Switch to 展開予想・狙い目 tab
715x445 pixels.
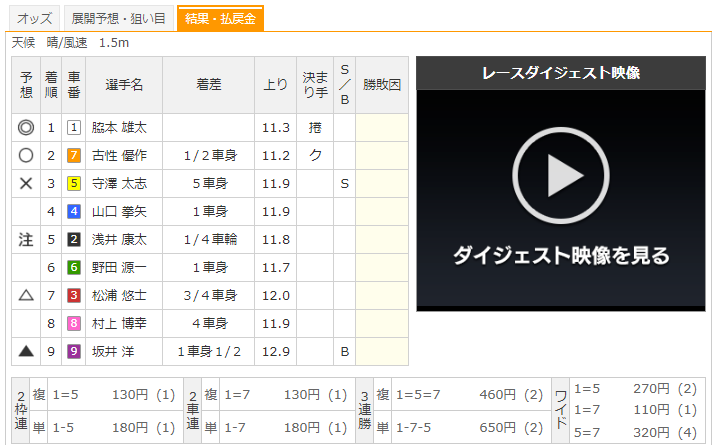pyautogui.click(x=119, y=19)
